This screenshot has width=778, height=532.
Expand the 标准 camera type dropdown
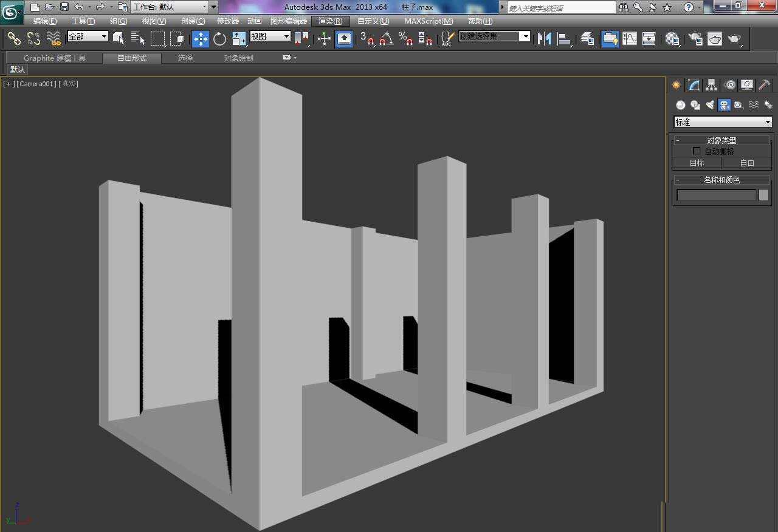[x=723, y=122]
